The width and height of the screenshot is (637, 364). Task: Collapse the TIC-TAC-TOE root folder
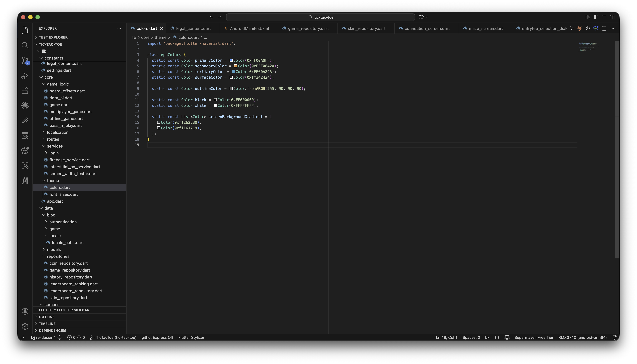[79, 44]
